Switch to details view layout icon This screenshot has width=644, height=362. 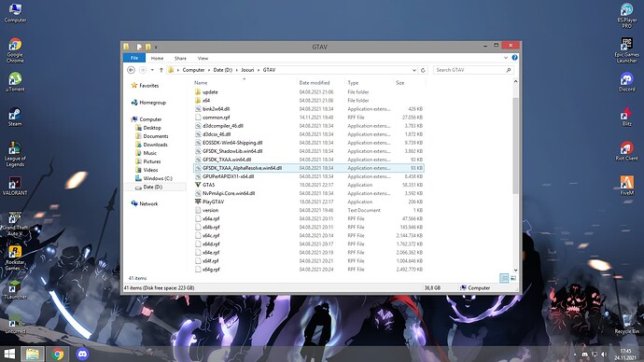504,278
